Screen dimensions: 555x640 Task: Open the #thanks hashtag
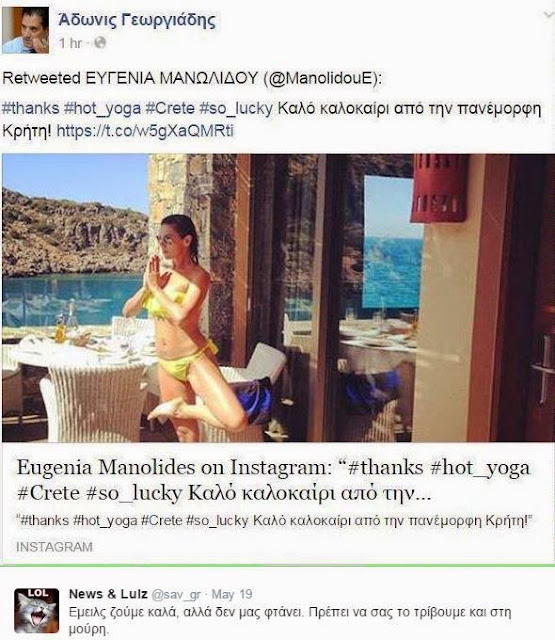31,109
